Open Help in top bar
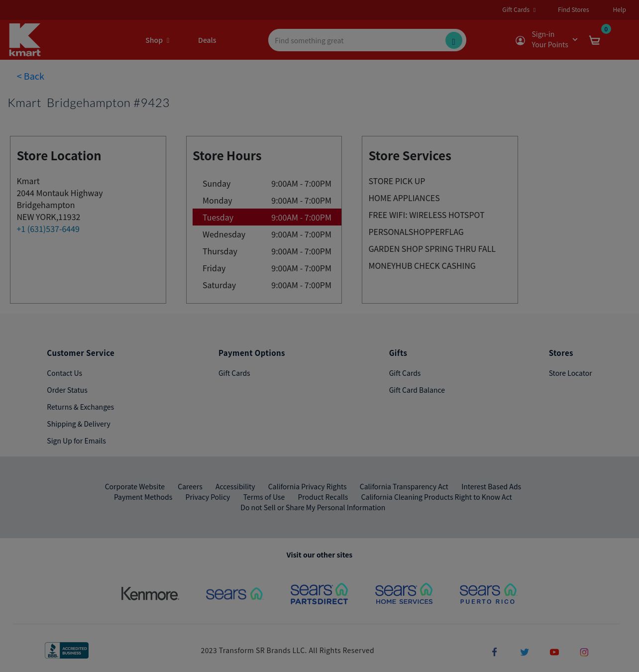Image resolution: width=639 pixels, height=672 pixels. click(619, 9)
